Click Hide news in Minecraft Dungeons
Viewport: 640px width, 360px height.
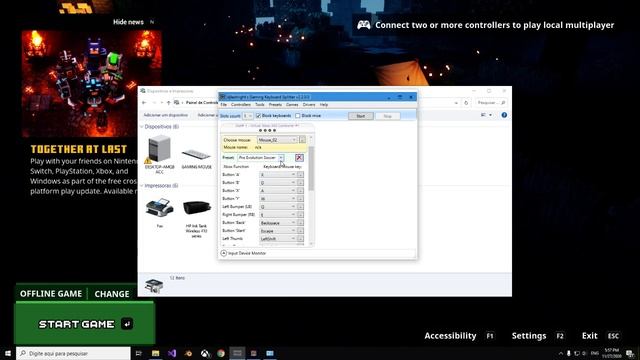point(128,22)
